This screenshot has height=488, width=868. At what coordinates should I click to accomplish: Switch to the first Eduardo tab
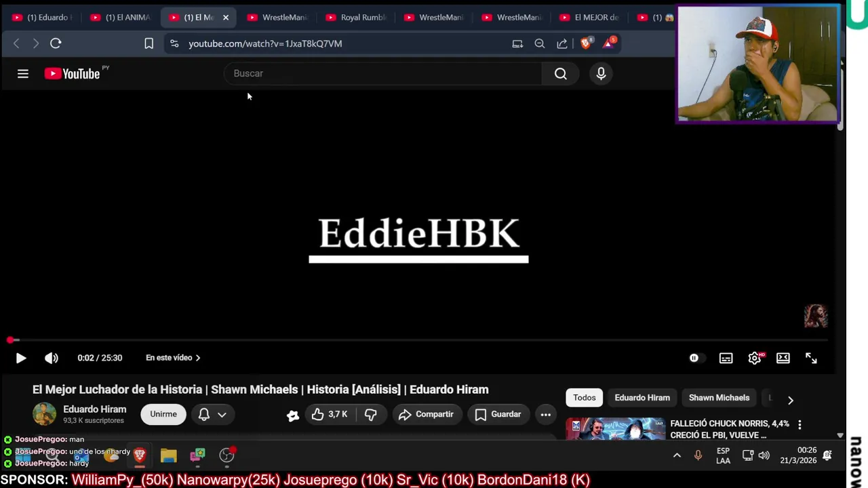(42, 18)
